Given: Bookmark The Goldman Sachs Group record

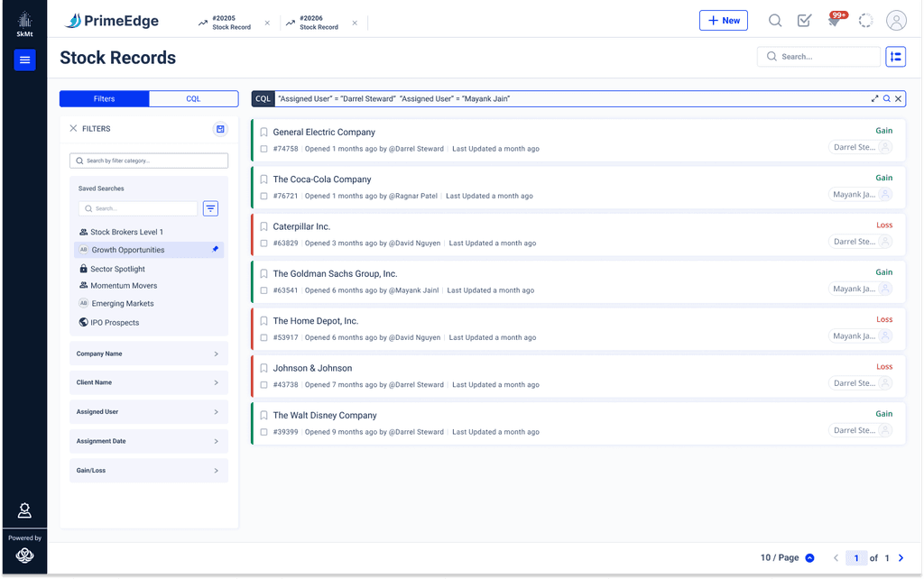Looking at the screenshot, I should point(264,273).
